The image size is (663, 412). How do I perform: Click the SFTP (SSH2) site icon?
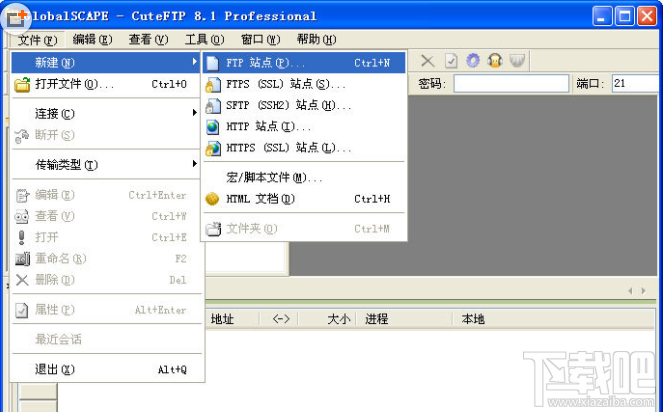point(213,106)
